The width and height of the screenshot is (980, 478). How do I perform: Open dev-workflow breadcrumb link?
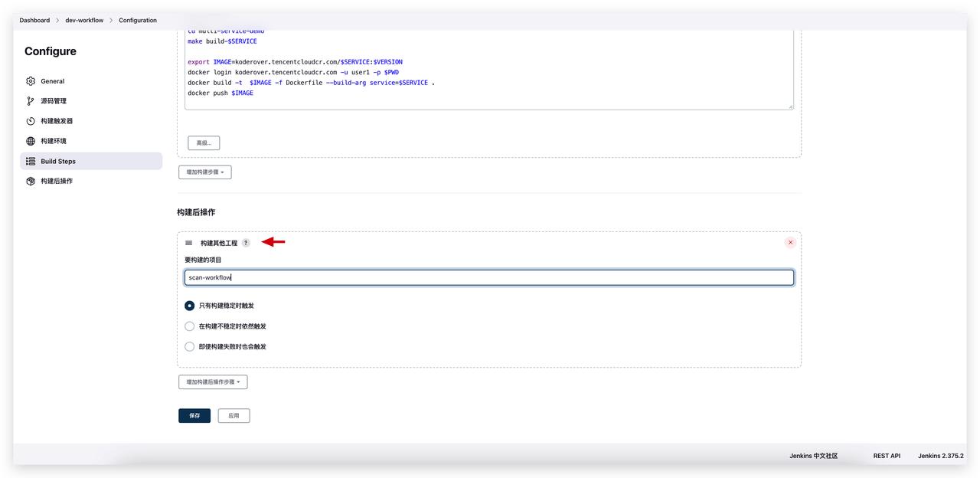84,21
